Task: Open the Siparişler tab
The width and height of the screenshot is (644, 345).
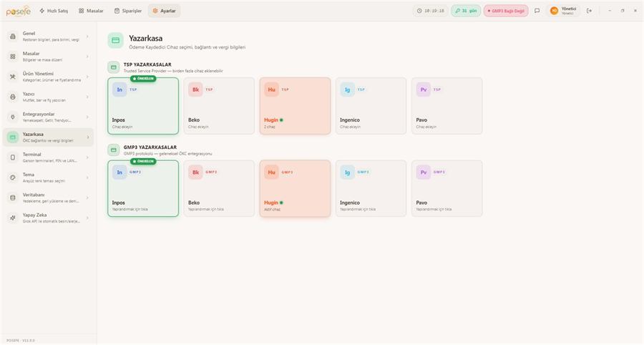Action: pos(128,11)
